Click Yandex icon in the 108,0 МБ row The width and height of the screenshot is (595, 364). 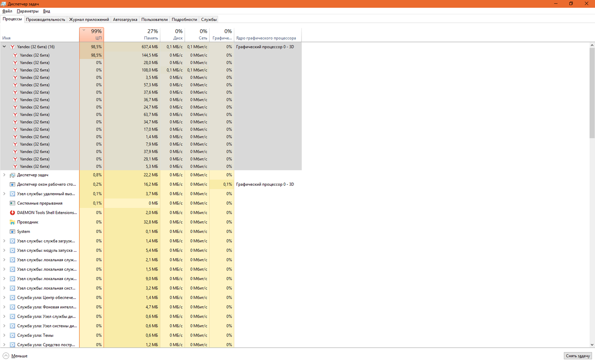(x=15, y=70)
